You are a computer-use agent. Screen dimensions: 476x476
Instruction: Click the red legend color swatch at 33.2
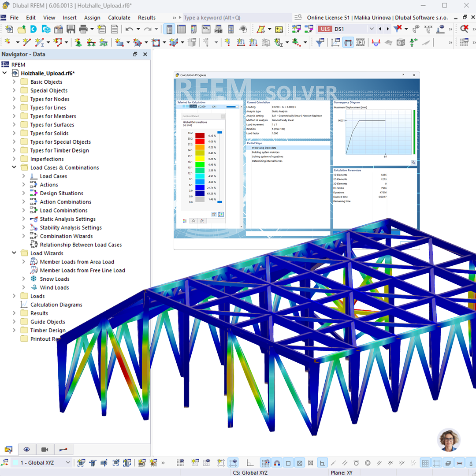point(200,136)
